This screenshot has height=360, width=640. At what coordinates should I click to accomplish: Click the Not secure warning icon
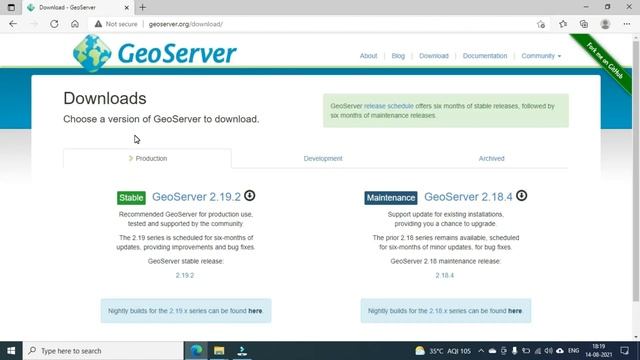(98, 24)
